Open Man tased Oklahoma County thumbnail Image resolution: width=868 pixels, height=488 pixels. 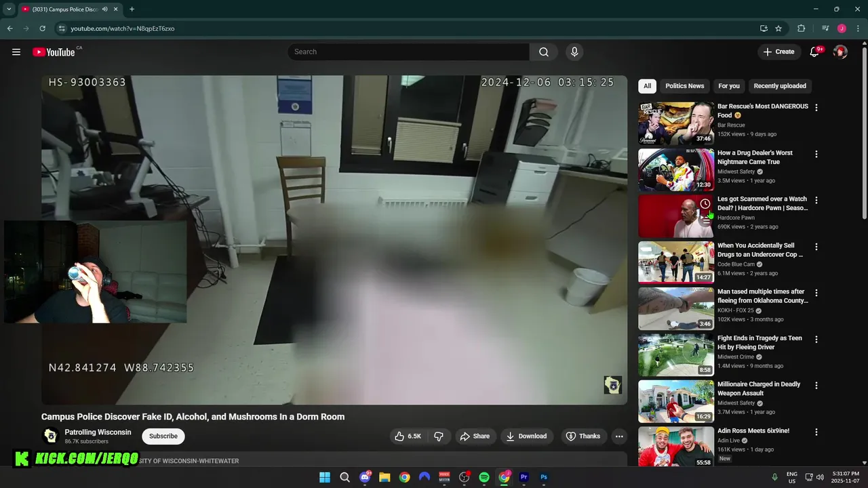(x=676, y=308)
